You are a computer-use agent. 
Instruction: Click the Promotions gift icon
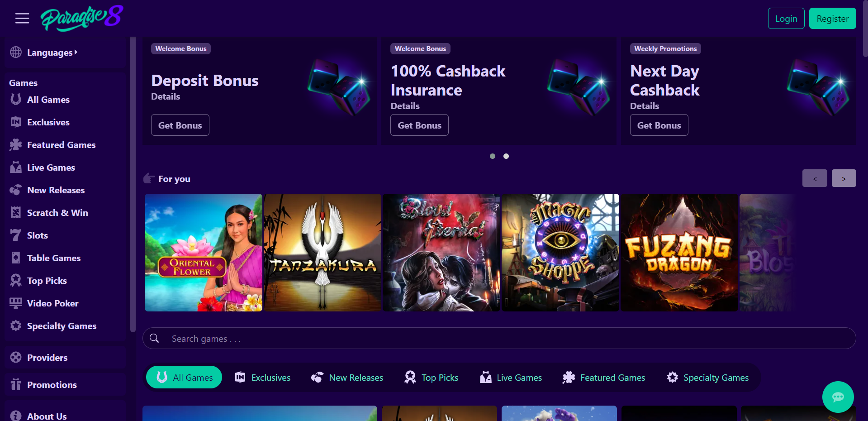coord(16,385)
